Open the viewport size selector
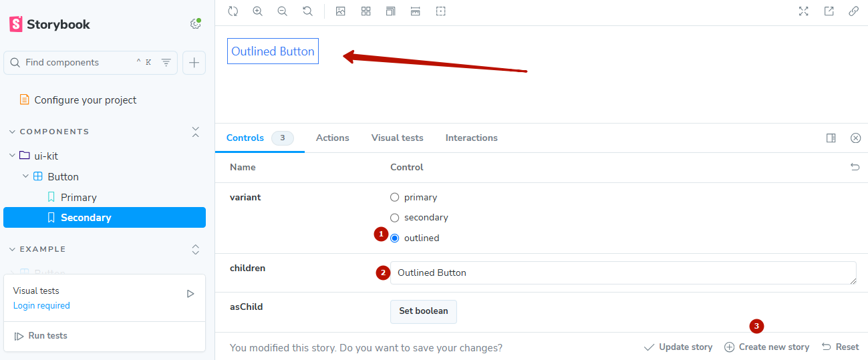 point(390,11)
